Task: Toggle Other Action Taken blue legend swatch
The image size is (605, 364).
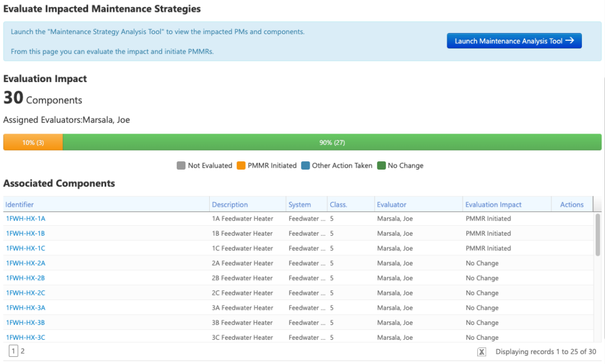Action: tap(305, 165)
